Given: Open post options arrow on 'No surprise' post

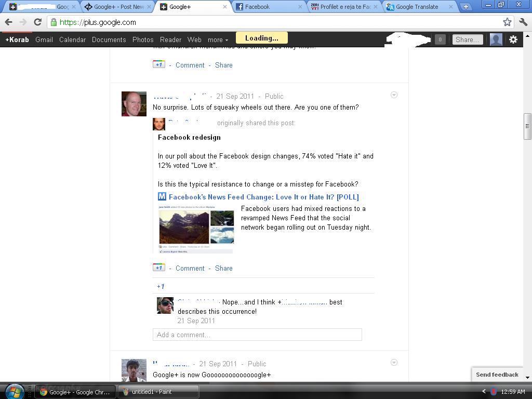Looking at the screenshot, I should point(394,95).
